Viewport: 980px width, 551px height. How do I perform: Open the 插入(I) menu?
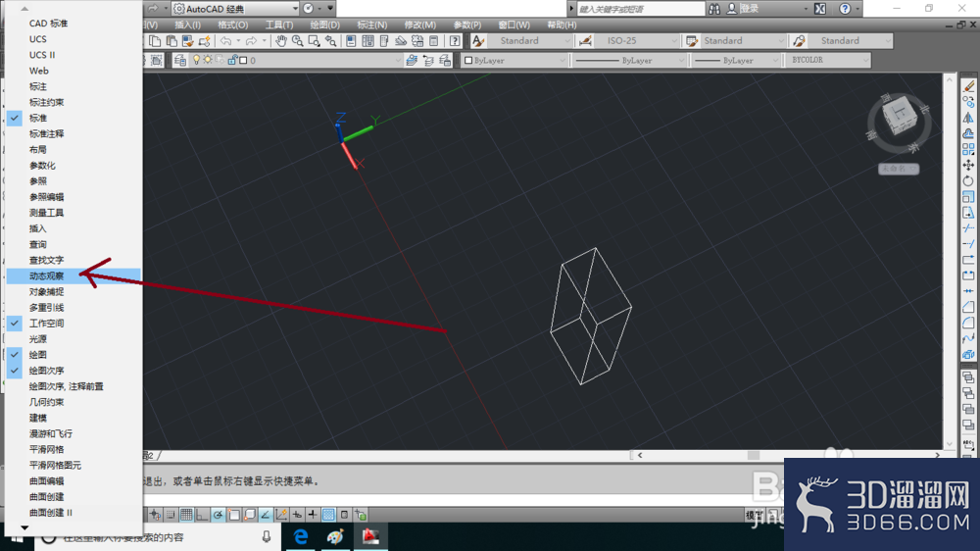pos(187,25)
